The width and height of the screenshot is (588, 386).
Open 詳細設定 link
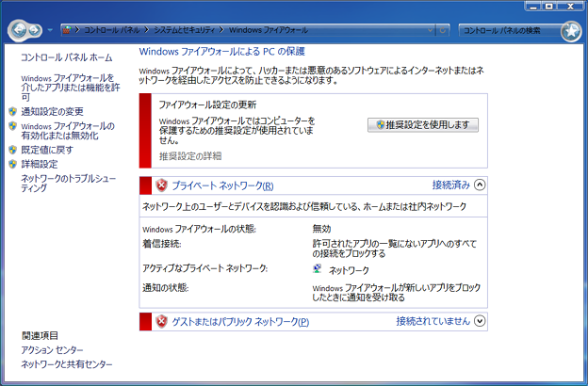click(x=40, y=164)
